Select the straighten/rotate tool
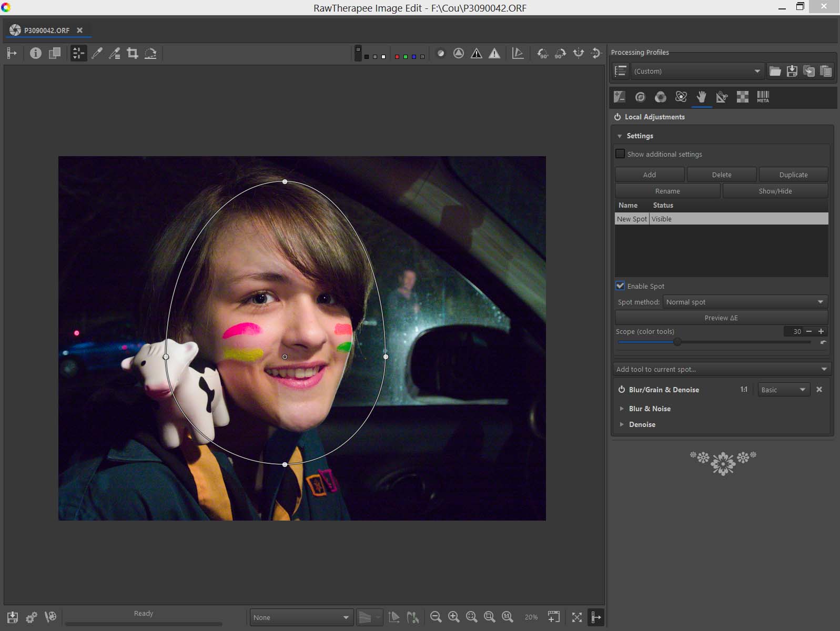840x631 pixels. point(150,53)
